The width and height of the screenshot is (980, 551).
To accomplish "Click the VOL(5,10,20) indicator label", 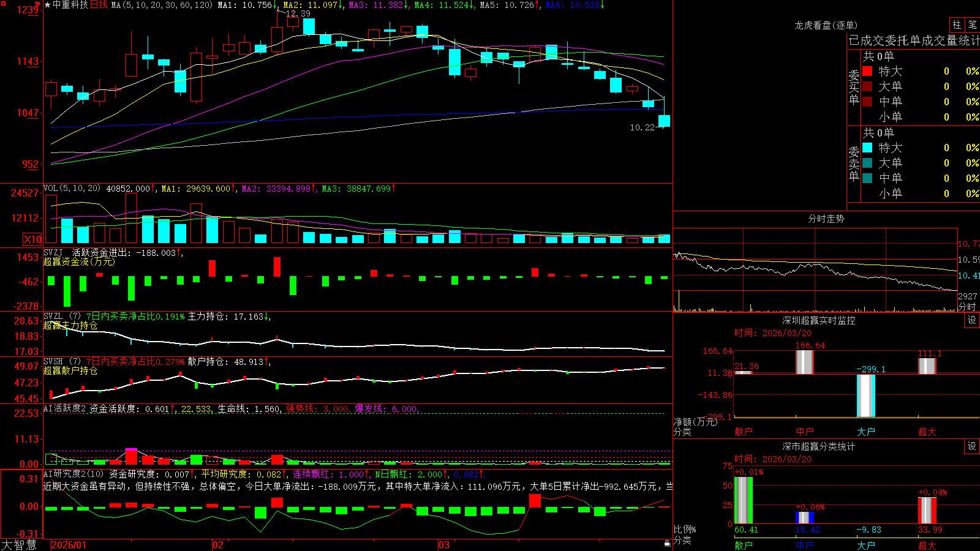I will click(x=72, y=189).
